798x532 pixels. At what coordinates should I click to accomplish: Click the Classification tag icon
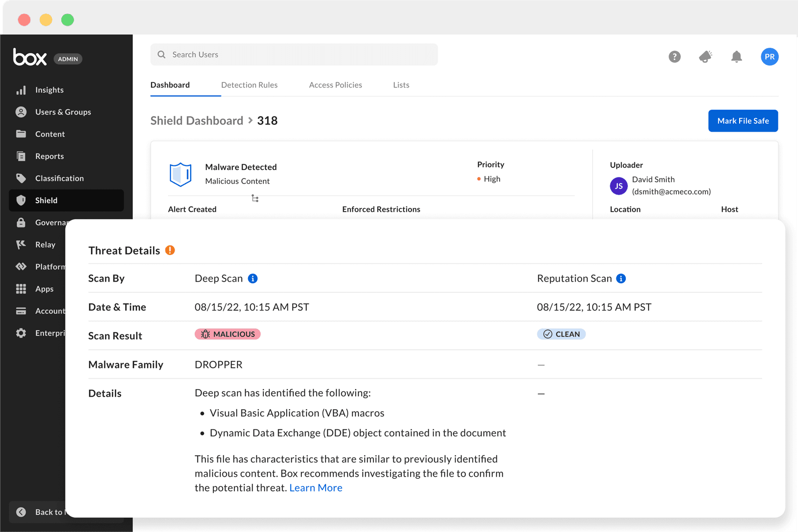tap(21, 178)
